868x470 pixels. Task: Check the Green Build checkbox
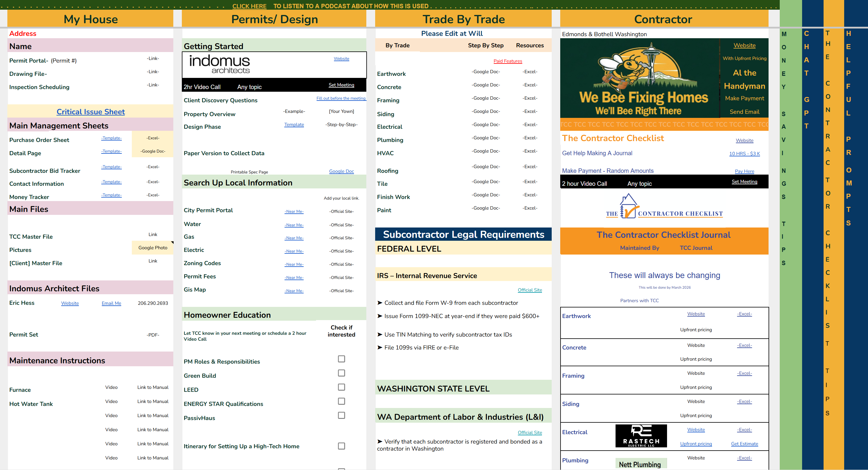(341, 373)
